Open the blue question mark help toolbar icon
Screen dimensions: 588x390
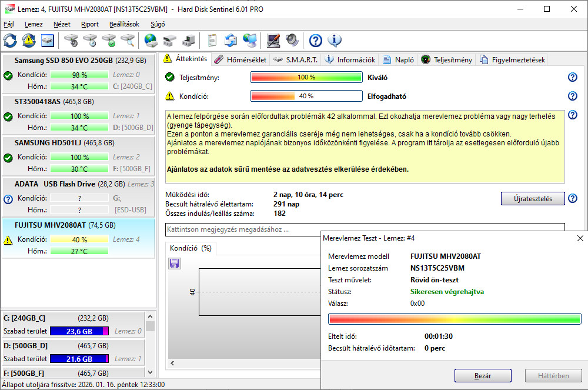pos(316,41)
